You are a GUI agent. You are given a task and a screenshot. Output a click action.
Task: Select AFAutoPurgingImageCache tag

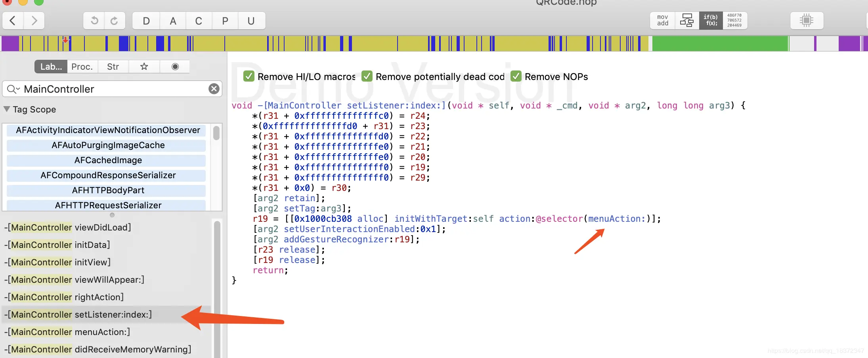(106, 145)
